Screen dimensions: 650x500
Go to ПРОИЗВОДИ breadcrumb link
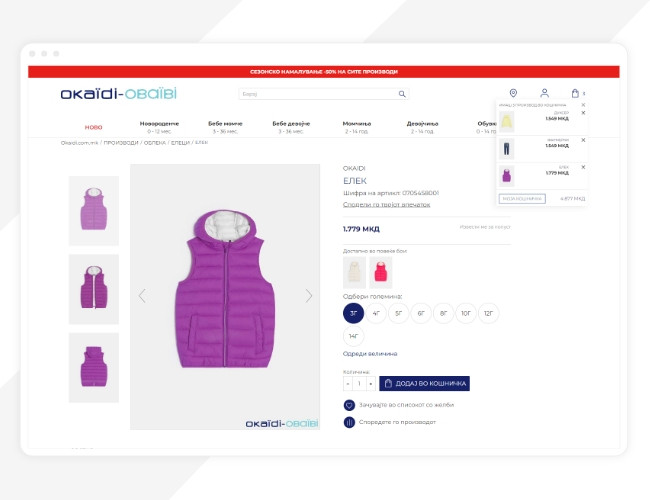tap(121, 143)
